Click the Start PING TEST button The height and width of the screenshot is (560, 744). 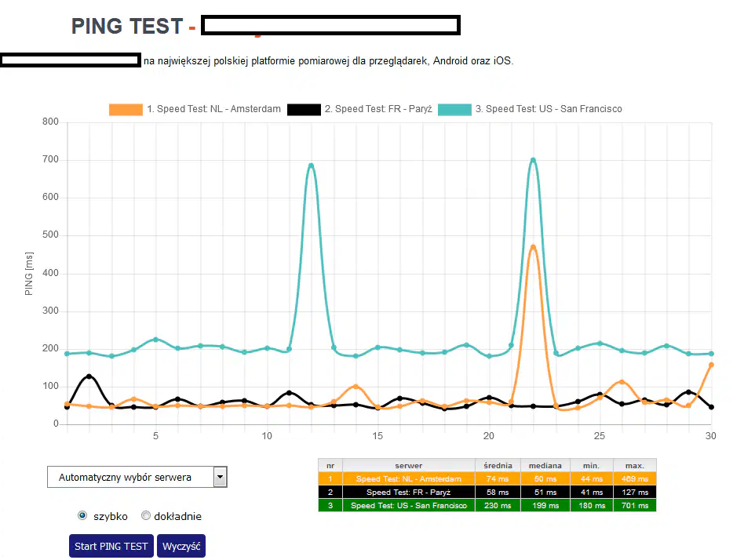click(x=111, y=546)
